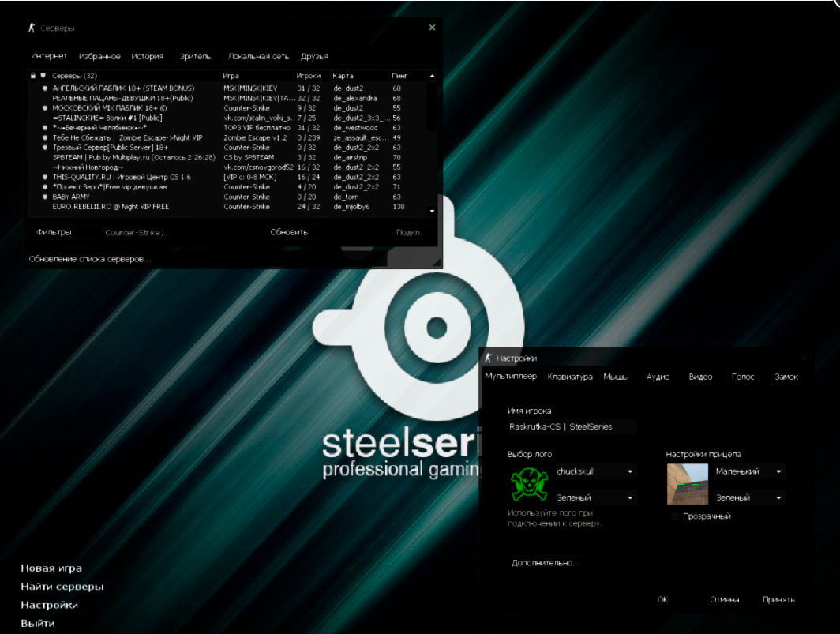
Task: Click the green skull logo preview
Action: point(529,484)
